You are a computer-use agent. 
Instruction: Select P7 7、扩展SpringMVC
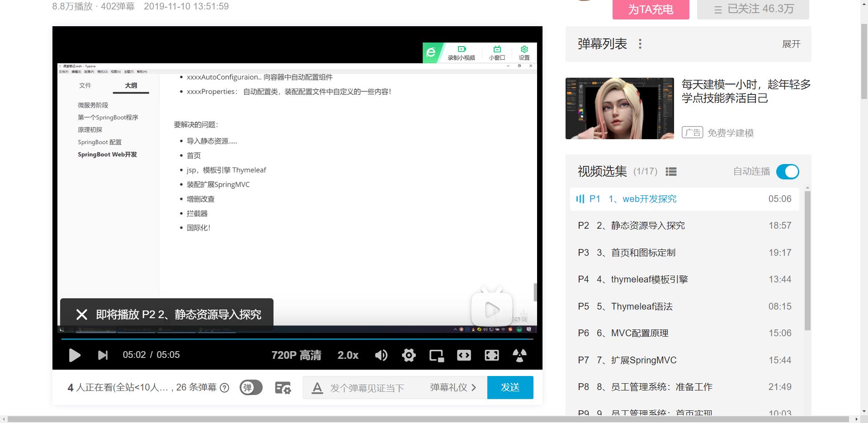[684, 360]
